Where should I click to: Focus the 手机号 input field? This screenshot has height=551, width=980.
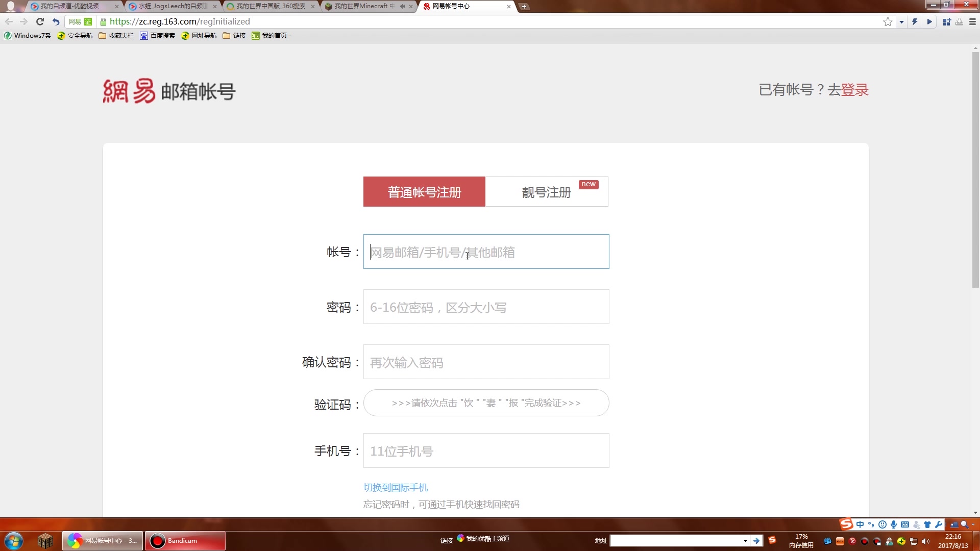tap(486, 450)
